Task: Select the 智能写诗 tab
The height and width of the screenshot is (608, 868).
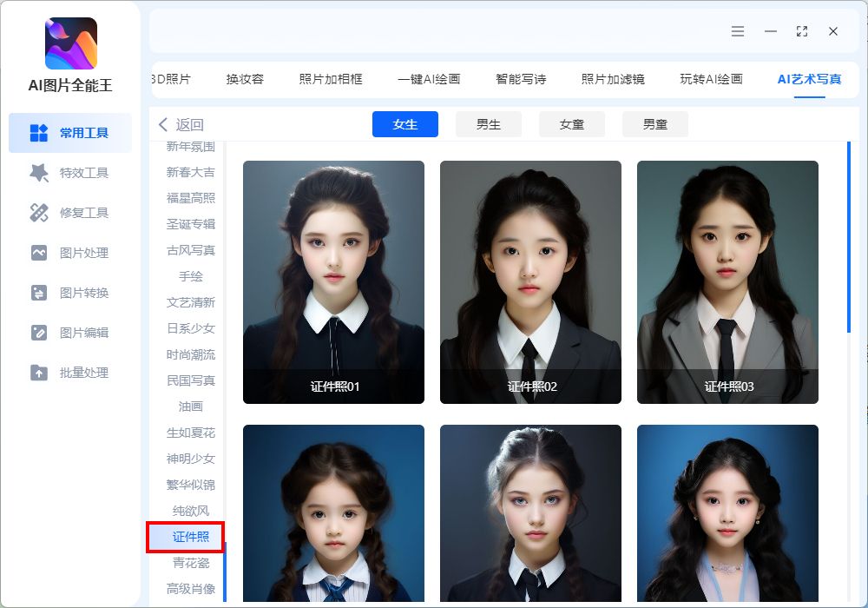Action: pyautogui.click(x=521, y=79)
